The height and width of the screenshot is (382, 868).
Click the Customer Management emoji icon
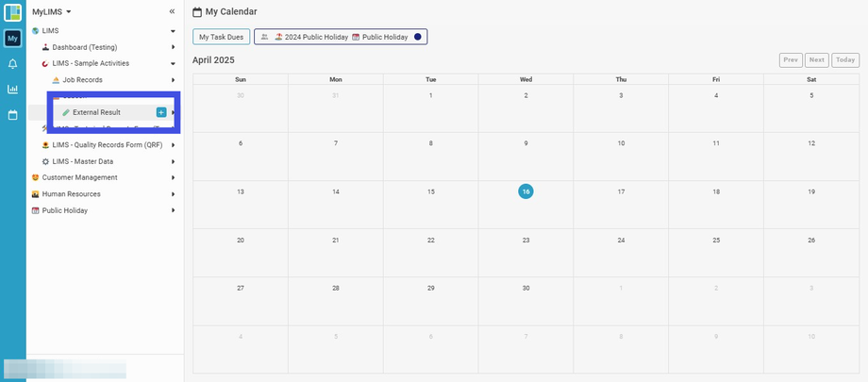(36, 177)
